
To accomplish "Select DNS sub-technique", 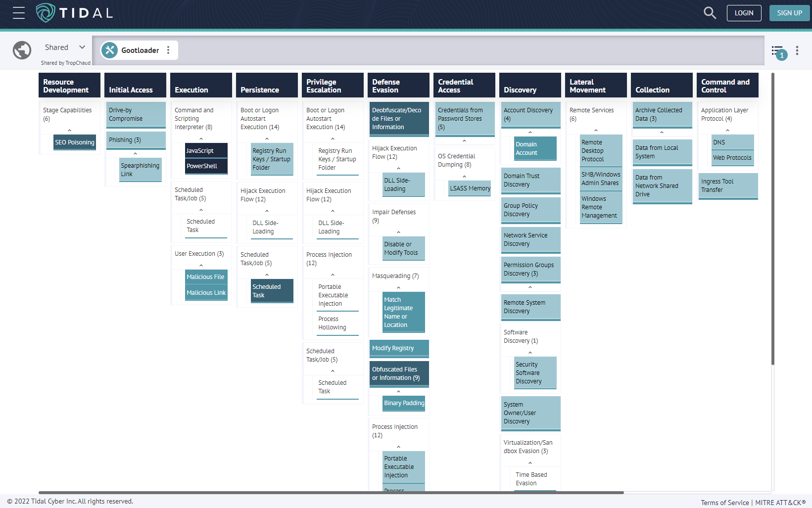I will tap(733, 142).
